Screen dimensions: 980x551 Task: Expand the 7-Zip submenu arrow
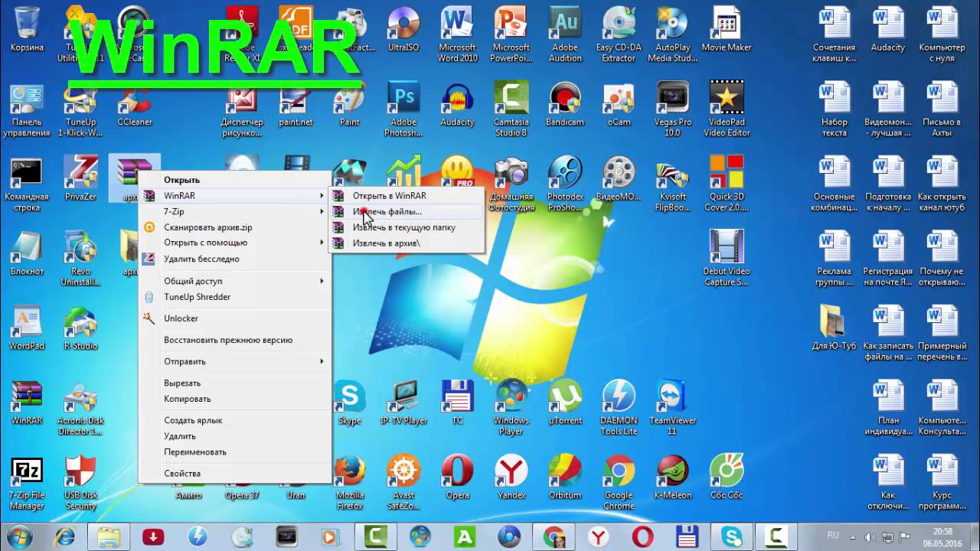pos(322,211)
